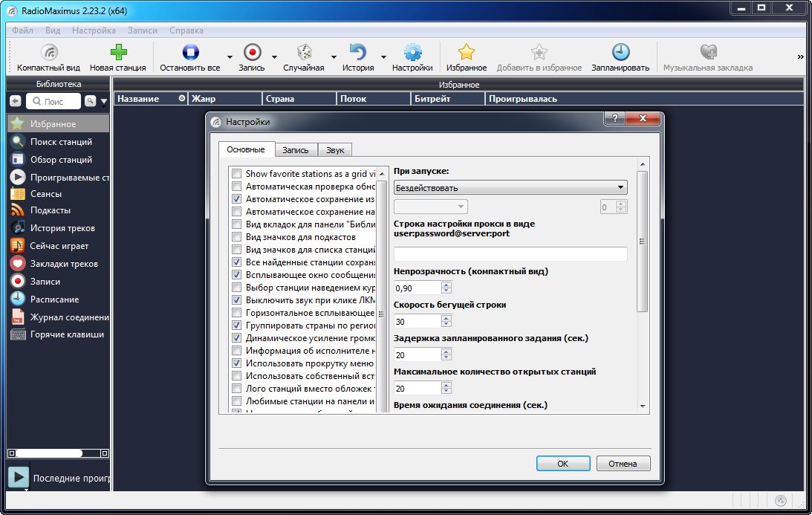
Task: Open Сеансы in the sidebar
Action: 59,194
